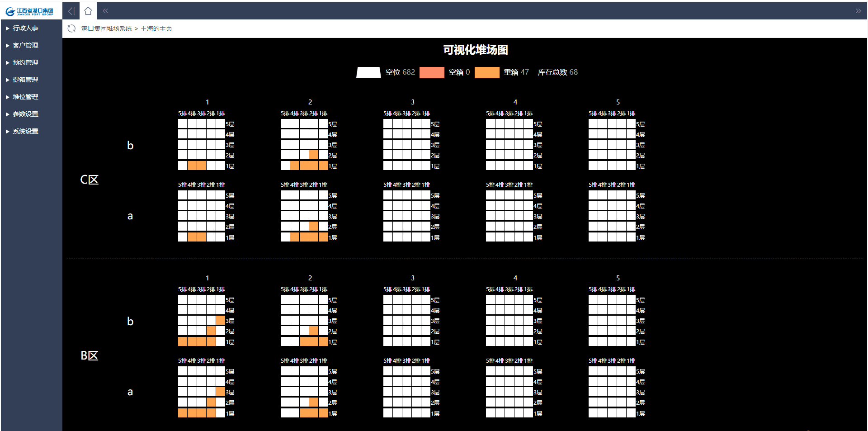868x431 pixels.
Task: Open the 提箱管理 sidebar item
Action: point(25,80)
